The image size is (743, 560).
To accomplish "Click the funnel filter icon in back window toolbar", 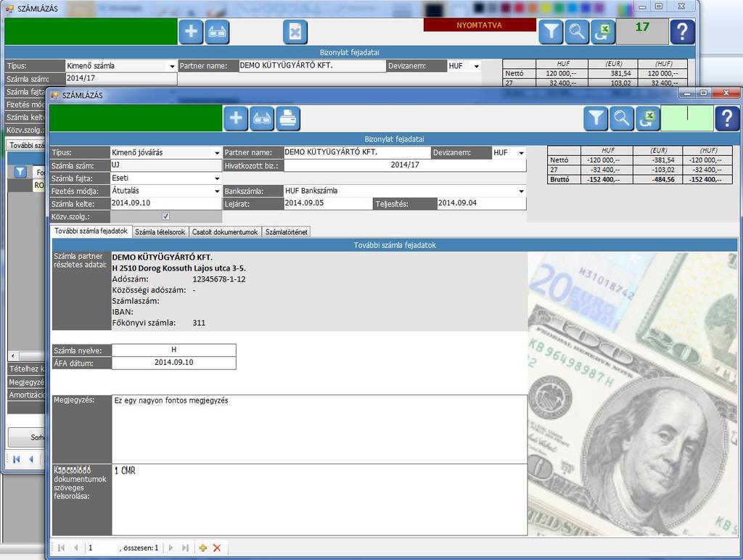I will (551, 32).
